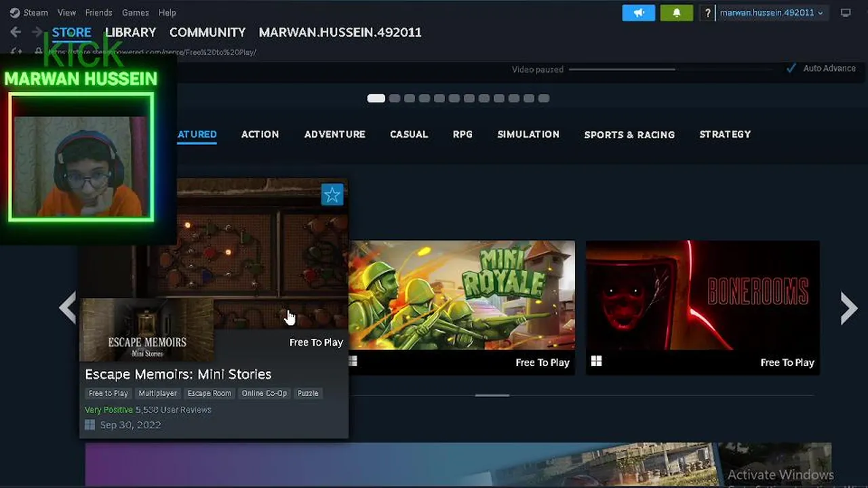
Task: Select the tenth carousel page dot
Action: click(514, 98)
